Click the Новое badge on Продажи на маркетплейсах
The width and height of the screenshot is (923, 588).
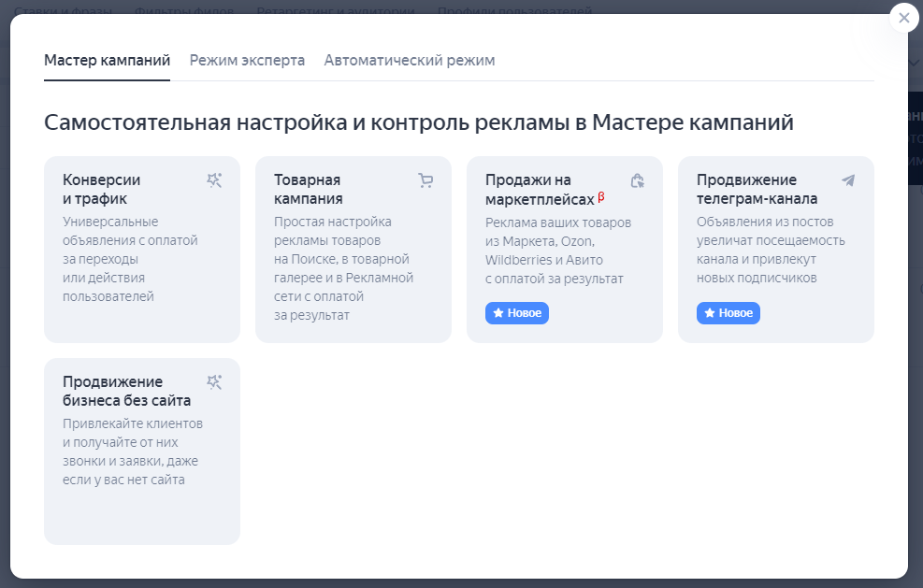coord(516,313)
